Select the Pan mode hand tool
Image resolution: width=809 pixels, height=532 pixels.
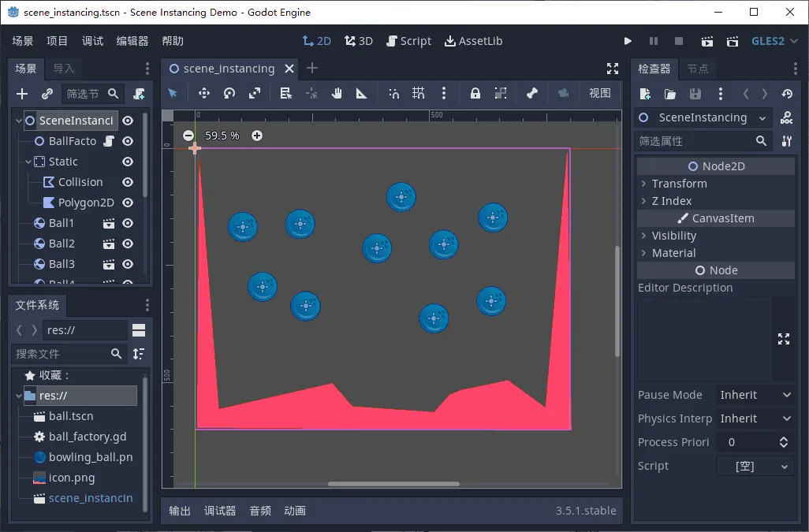(x=337, y=93)
